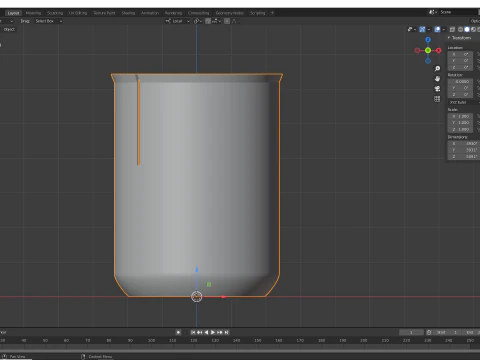This screenshot has height=360, width=480.
Task: Switch to the Compositing workspace tab
Action: (x=199, y=13)
